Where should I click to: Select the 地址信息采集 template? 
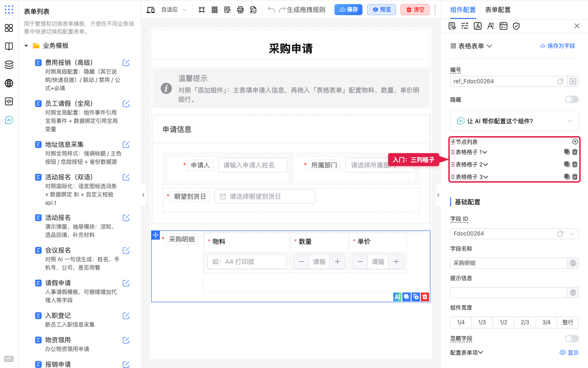pyautogui.click(x=64, y=144)
